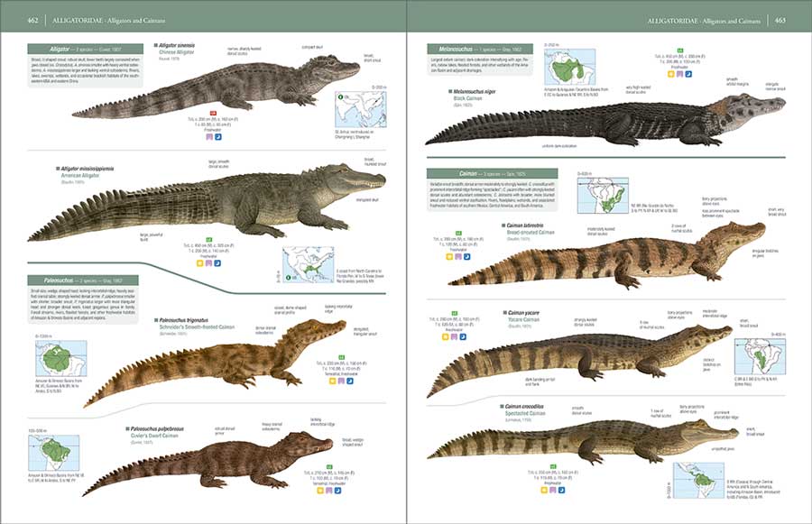Click the yellow sun icon for Broad-snouted Caiman
Image resolution: width=812 pixels, height=524 pixels.
pyautogui.click(x=449, y=257)
